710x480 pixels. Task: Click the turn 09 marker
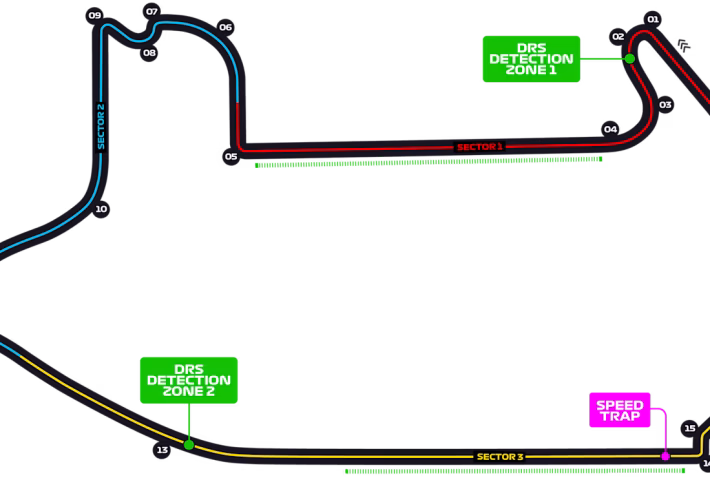94,16
